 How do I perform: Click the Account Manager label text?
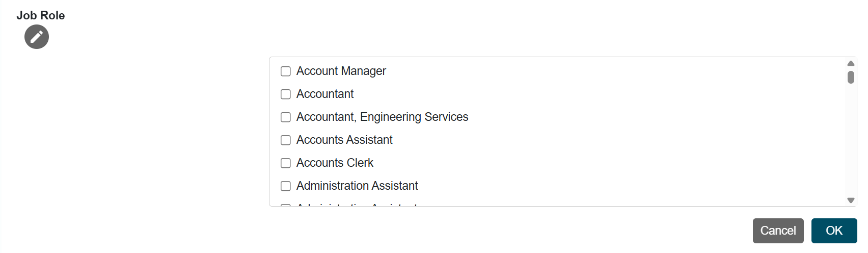tap(341, 71)
